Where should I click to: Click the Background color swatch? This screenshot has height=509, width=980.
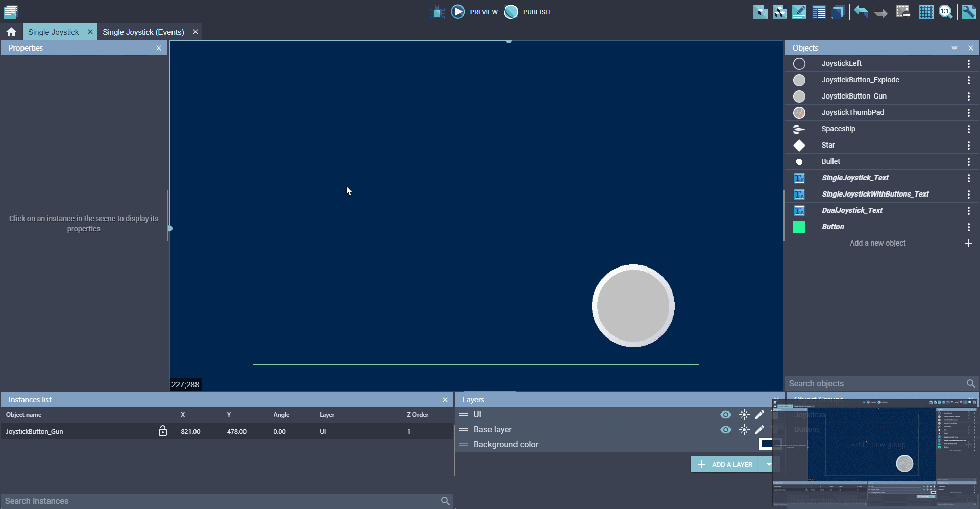click(x=766, y=444)
